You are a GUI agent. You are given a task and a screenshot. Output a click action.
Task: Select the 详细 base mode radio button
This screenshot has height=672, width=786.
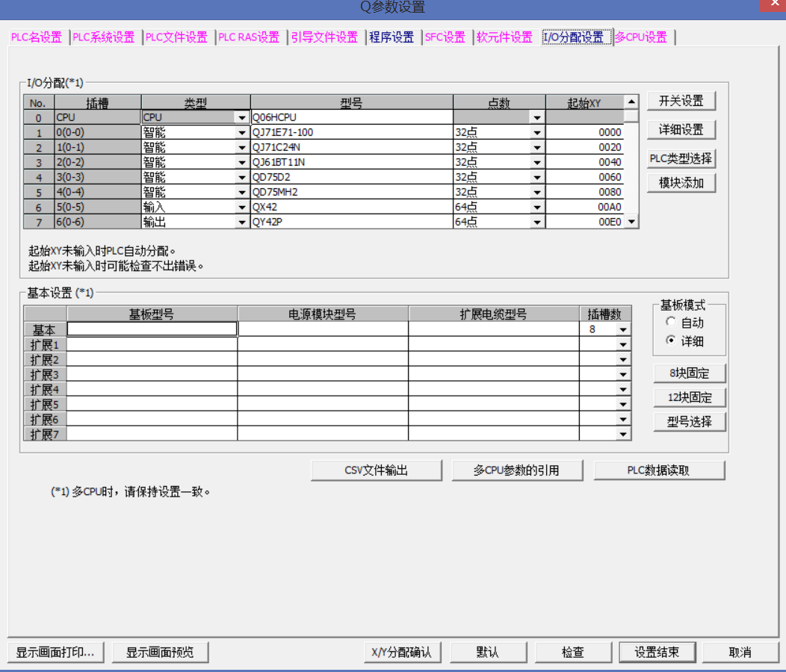click(x=670, y=341)
